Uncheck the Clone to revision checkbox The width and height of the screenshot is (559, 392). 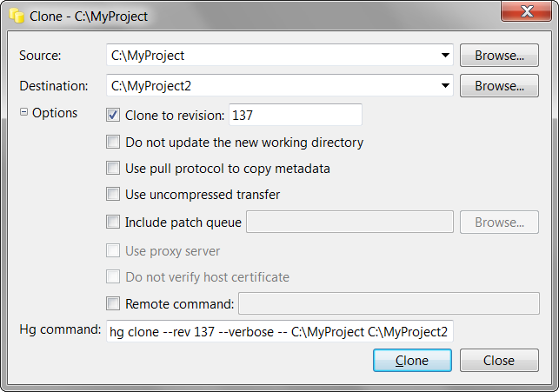point(113,114)
